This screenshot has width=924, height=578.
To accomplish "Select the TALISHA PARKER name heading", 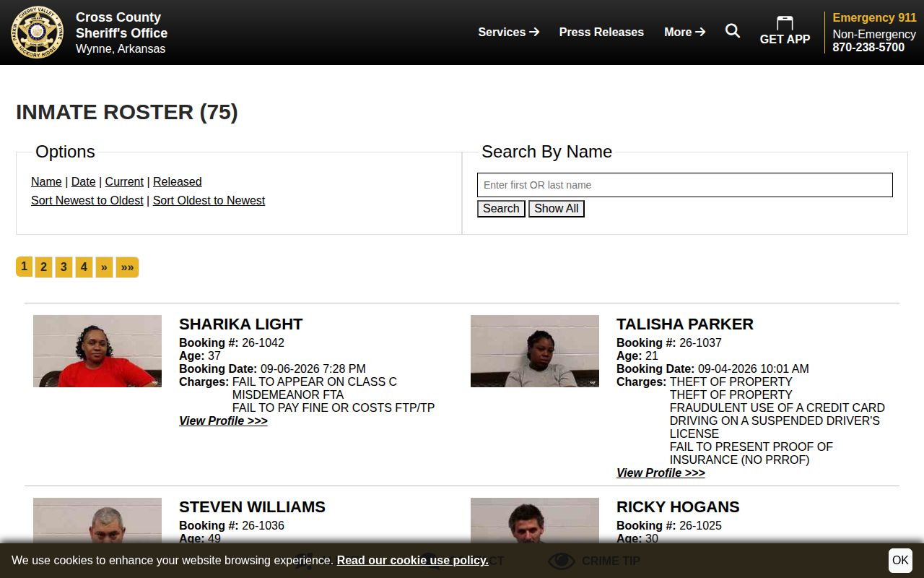I will click(x=685, y=324).
